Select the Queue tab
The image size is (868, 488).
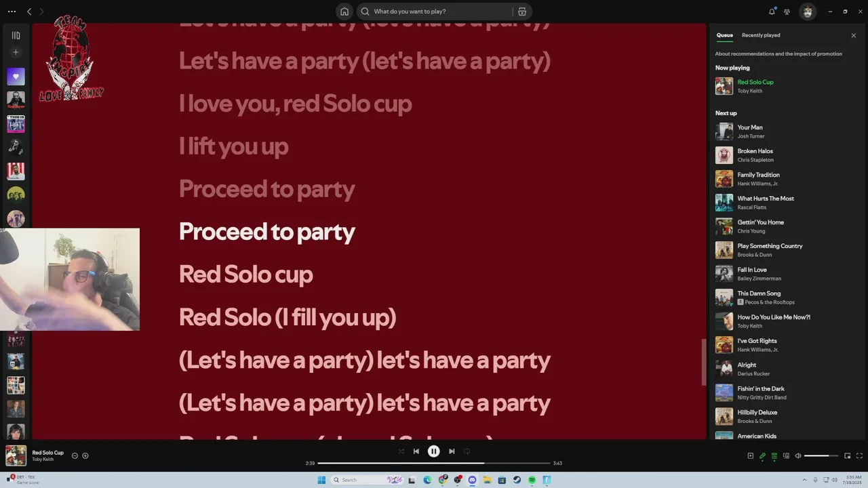point(725,35)
